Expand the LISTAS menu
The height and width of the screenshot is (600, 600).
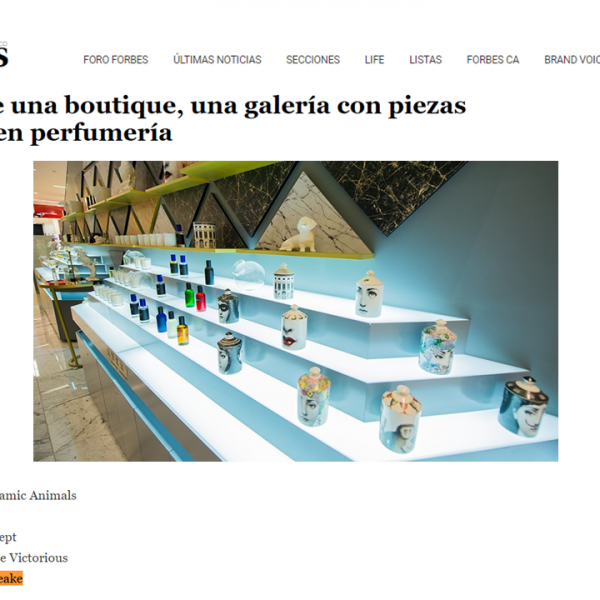tap(425, 60)
